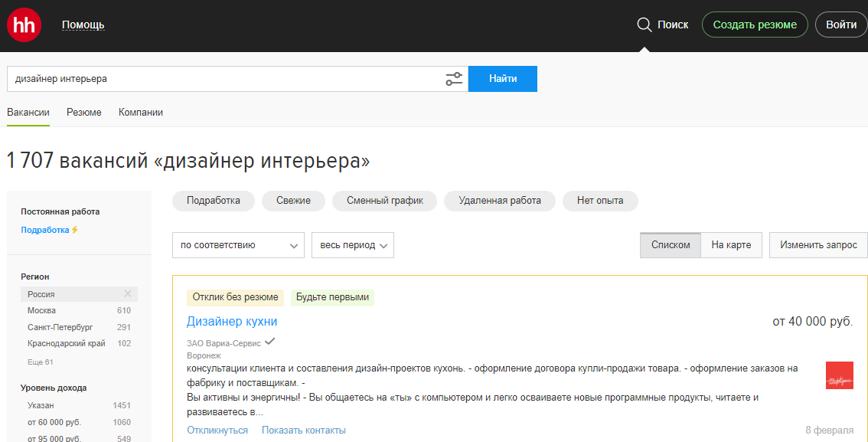Click verified checkmark next to ЗАО Вариа-Сервис

pyautogui.click(x=270, y=342)
